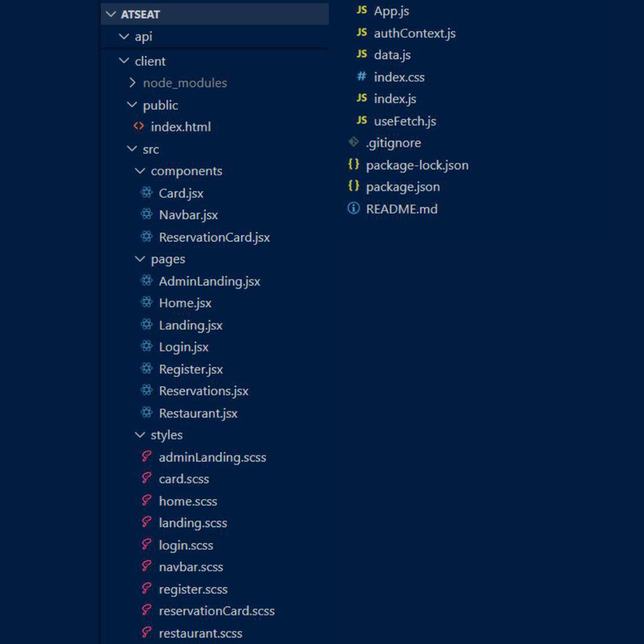Click the React icon beside ReservationCard.jsx

[x=147, y=236]
